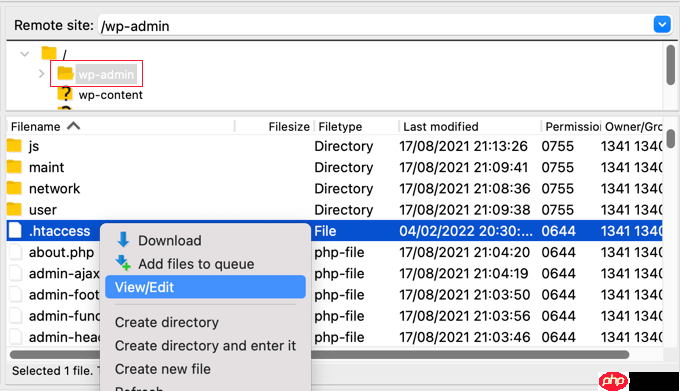Choose Create directory and enter it
680x391 pixels.
click(x=205, y=346)
